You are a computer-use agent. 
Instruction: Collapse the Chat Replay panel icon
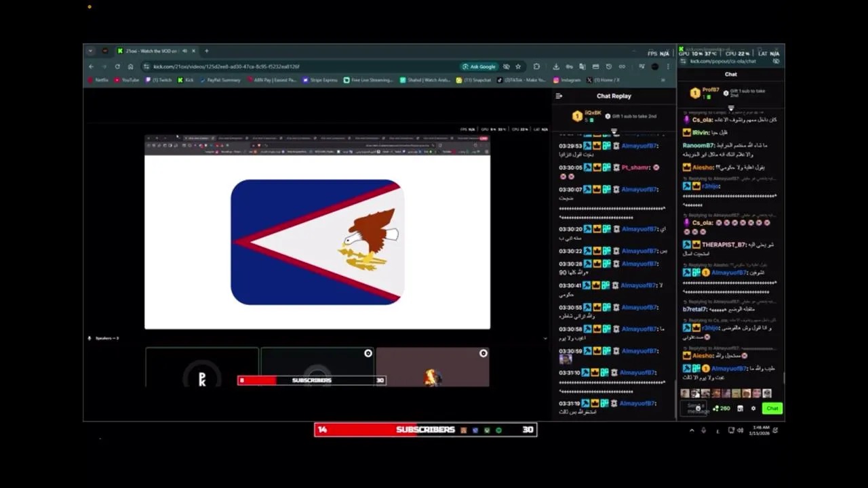(x=559, y=96)
